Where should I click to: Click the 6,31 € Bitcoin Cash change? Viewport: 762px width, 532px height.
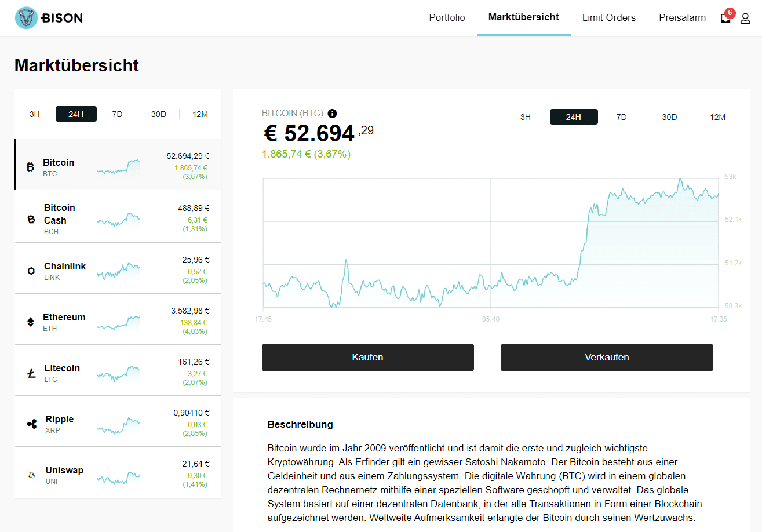pos(197,220)
